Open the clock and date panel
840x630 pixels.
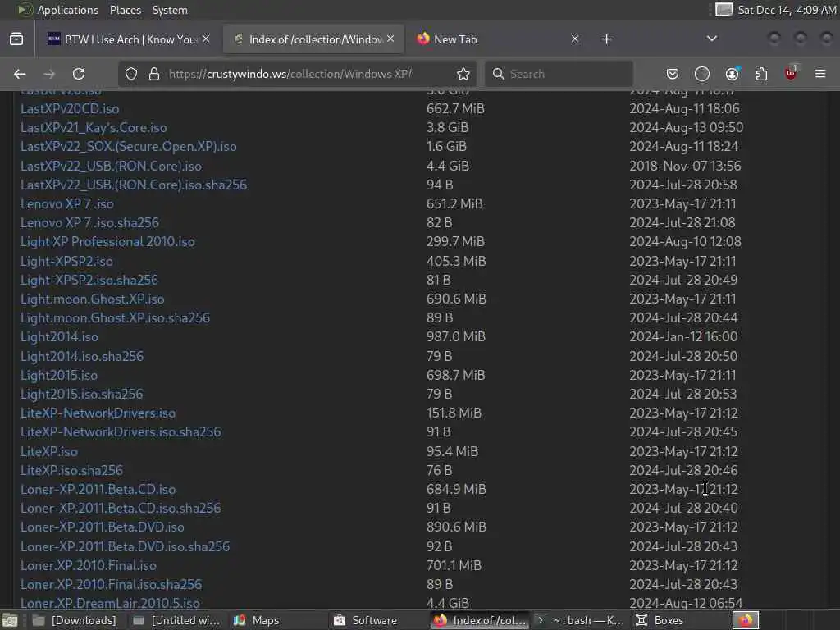click(x=787, y=10)
